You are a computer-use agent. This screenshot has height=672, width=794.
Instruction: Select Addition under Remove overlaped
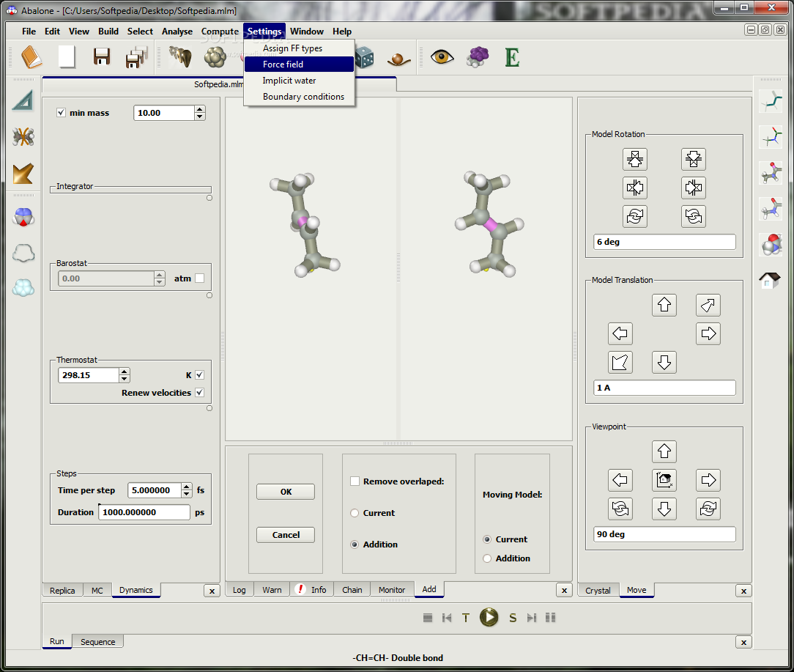tap(355, 544)
